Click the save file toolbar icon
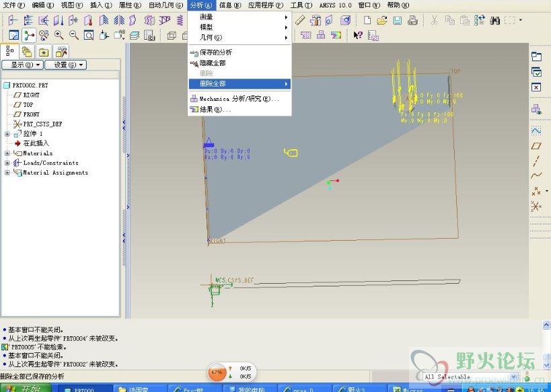This screenshot has height=392, width=551. [x=397, y=21]
